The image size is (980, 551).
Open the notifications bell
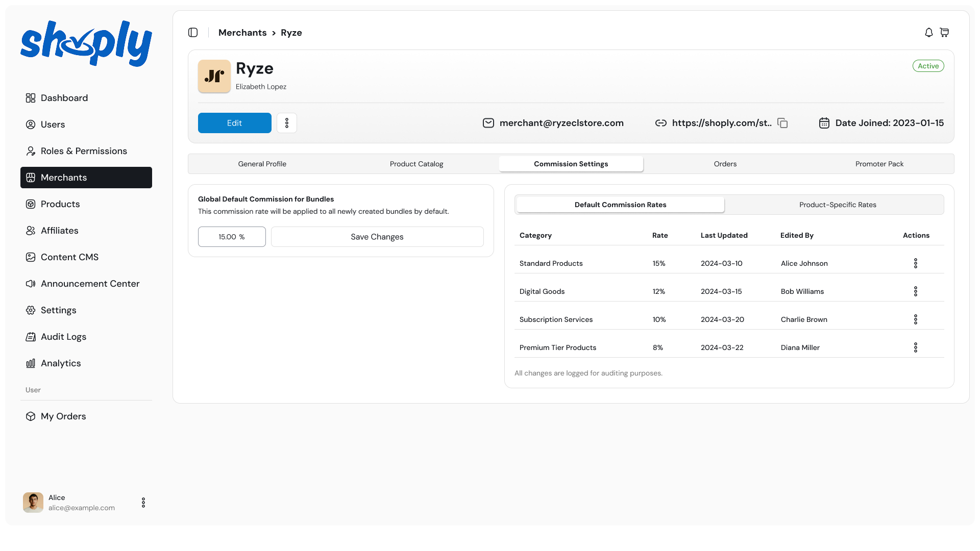click(x=929, y=33)
